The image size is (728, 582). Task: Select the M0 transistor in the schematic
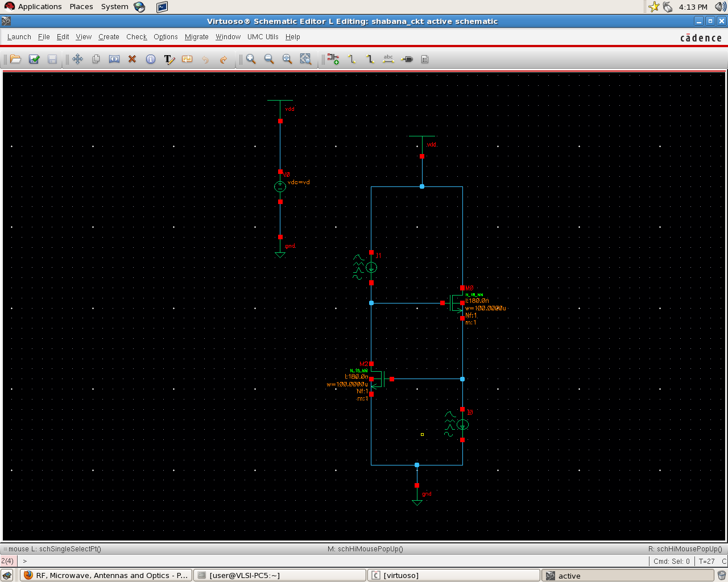tap(456, 303)
